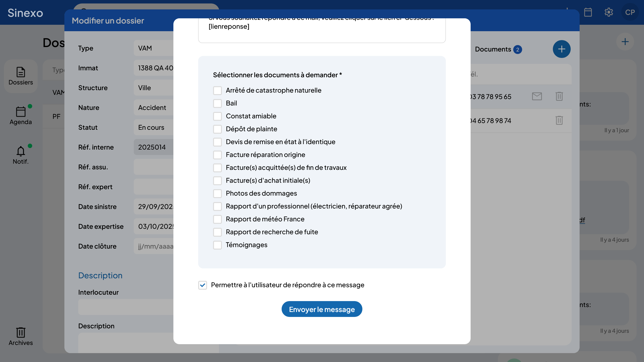Switch to Agenda in the sidebar
Image resolution: width=644 pixels, height=362 pixels.
click(21, 116)
